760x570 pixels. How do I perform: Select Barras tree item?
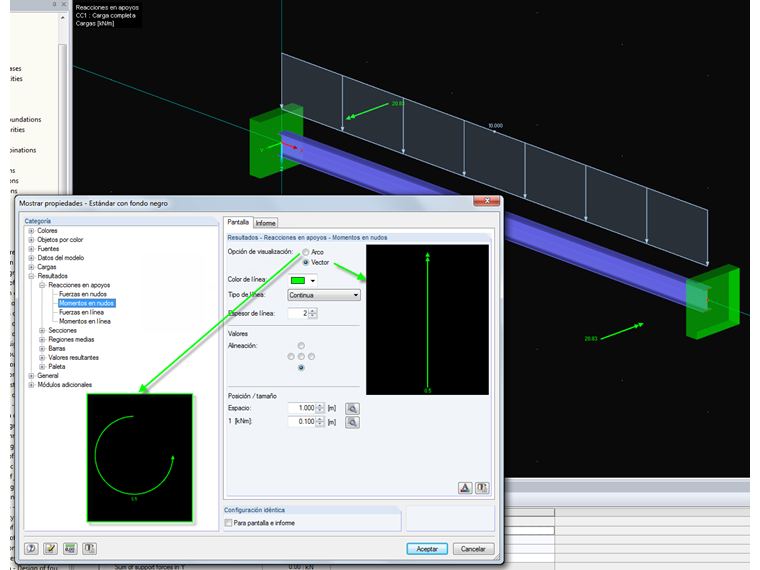[x=57, y=348]
